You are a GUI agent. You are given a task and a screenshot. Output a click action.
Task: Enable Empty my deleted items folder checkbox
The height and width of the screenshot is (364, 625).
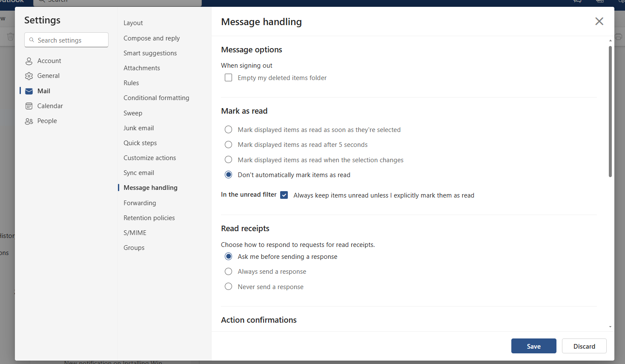[x=229, y=78]
